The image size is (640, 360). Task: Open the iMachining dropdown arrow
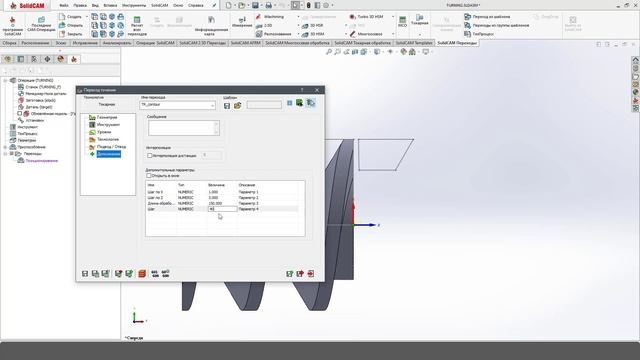298,17
